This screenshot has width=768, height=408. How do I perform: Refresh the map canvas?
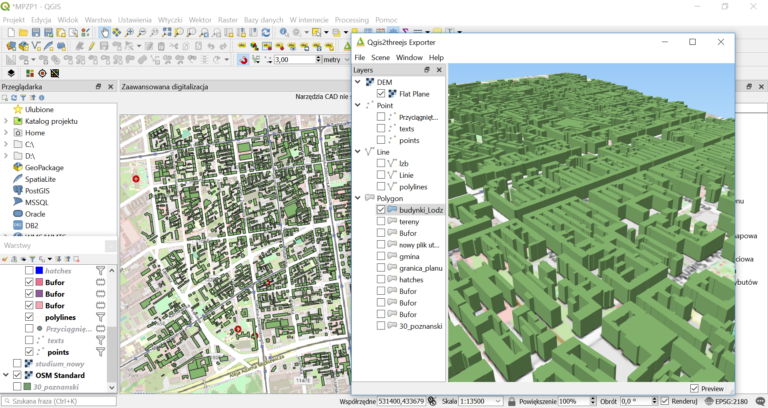265,32
